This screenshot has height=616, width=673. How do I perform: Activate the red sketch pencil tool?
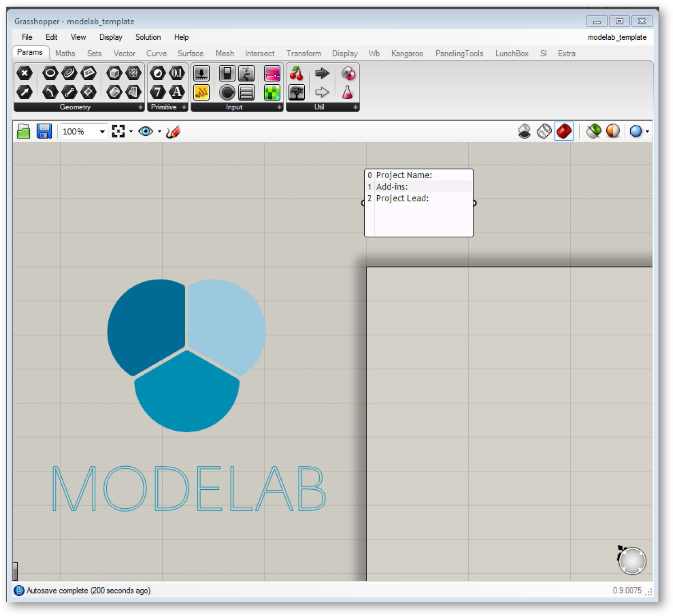click(x=173, y=132)
